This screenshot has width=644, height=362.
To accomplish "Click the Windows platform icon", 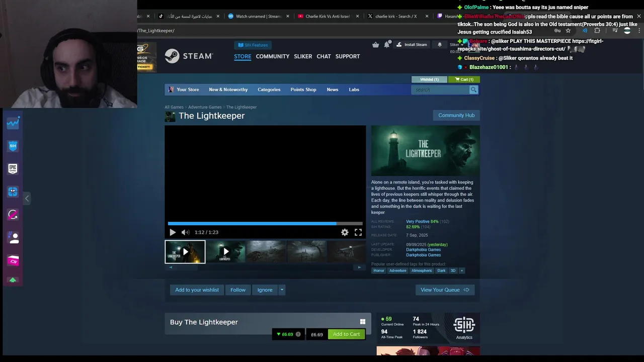I will (362, 322).
